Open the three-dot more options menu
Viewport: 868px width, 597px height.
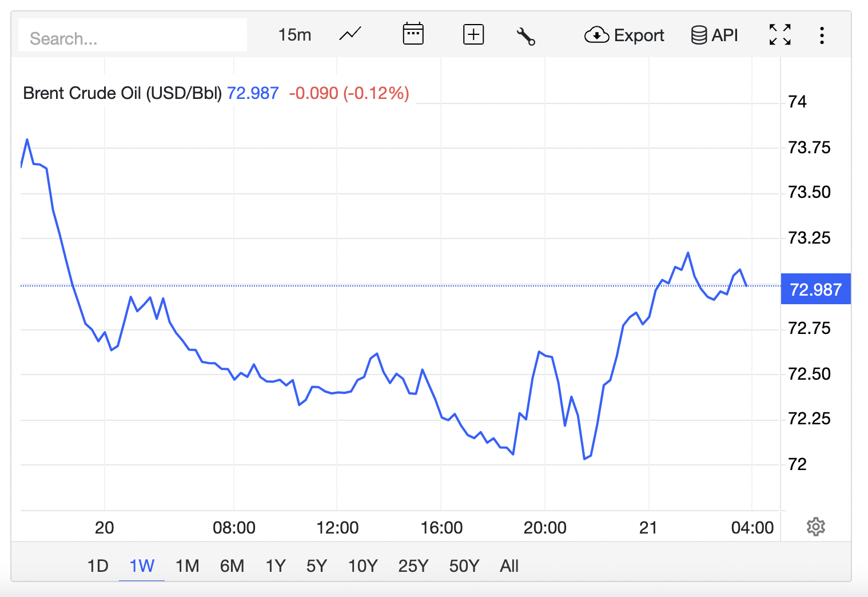click(822, 35)
